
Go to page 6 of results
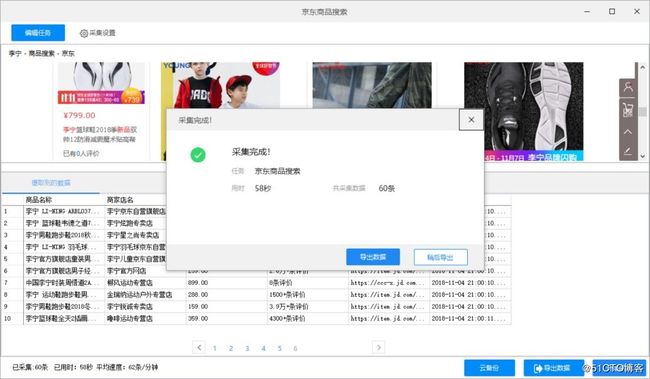tap(295, 348)
